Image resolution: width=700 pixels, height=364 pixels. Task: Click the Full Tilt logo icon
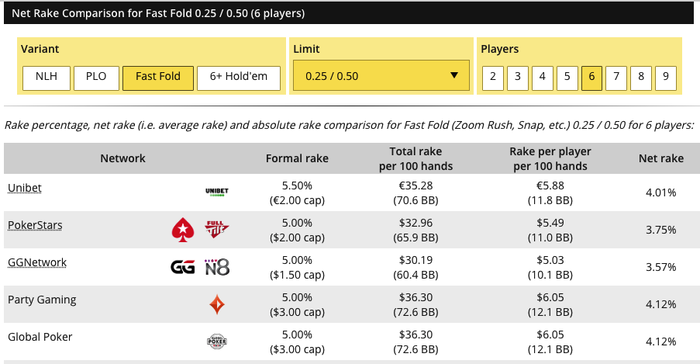[x=217, y=230]
